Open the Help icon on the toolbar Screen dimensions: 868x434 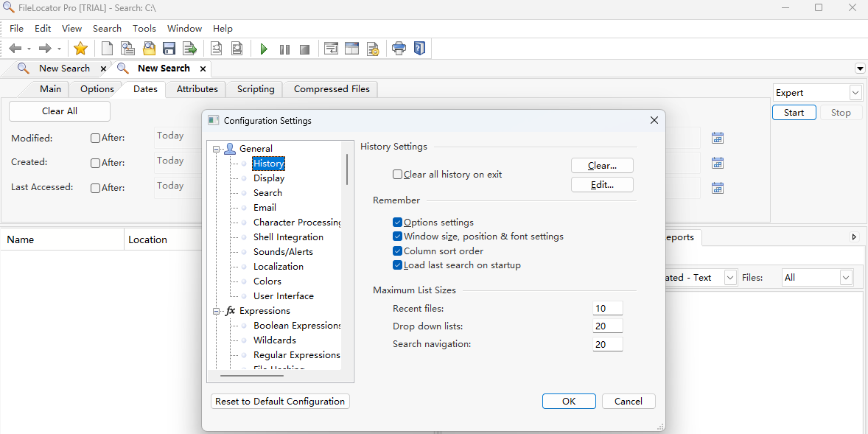click(x=419, y=48)
